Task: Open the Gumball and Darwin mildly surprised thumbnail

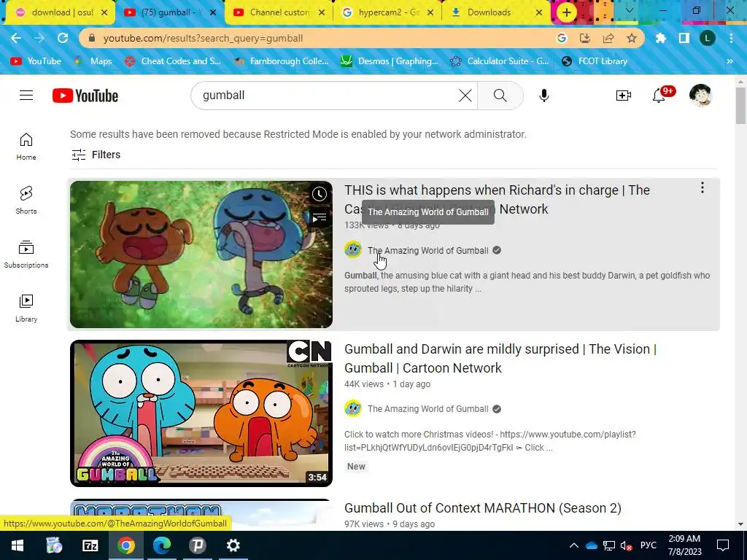Action: pos(201,413)
